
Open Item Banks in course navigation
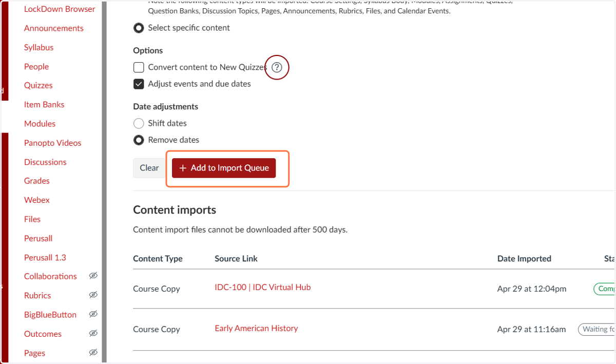click(x=44, y=104)
